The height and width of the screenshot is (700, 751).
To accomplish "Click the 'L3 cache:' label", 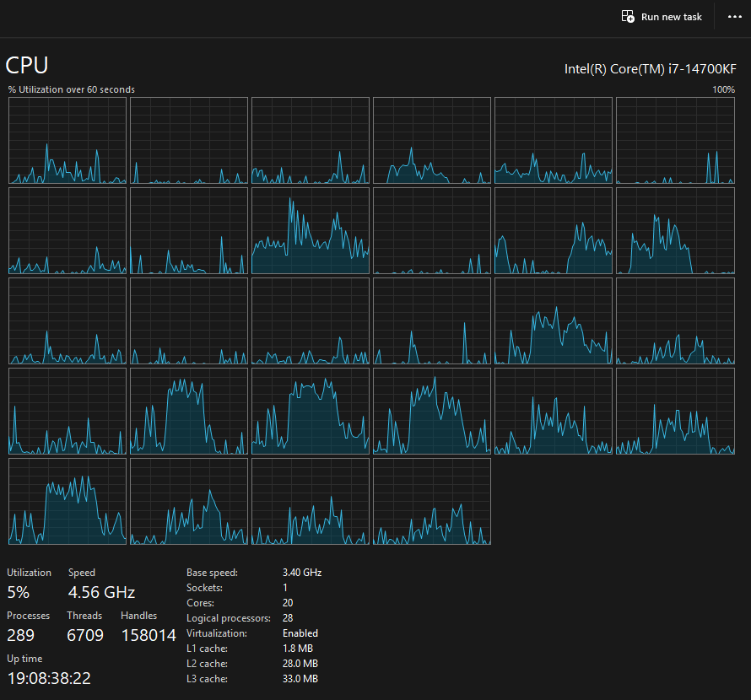I will (207, 679).
